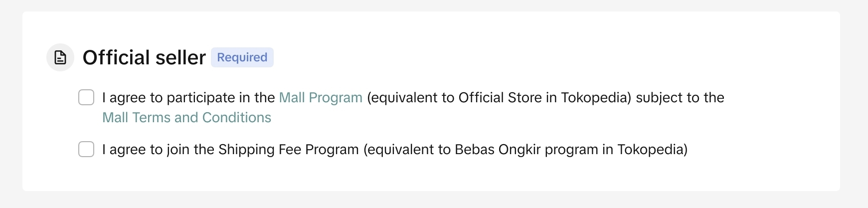868x208 pixels.
Task: Click the document icon beside Official seller
Action: 60,57
